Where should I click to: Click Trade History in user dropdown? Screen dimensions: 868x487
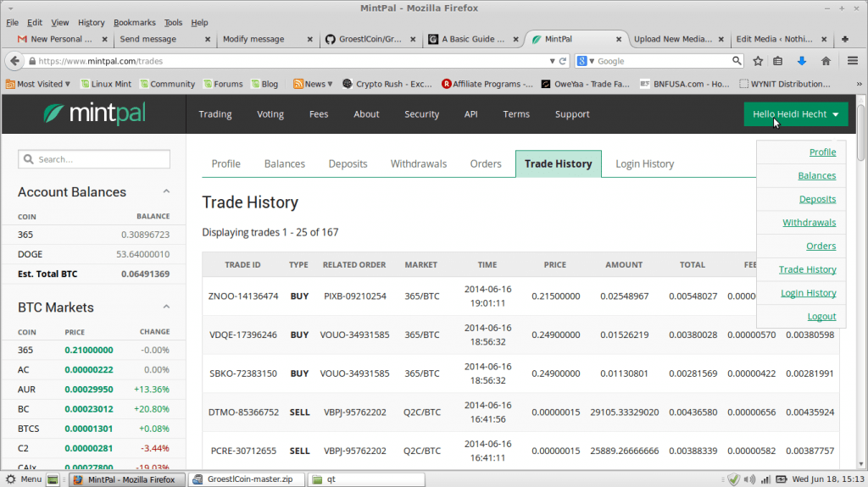pyautogui.click(x=808, y=269)
